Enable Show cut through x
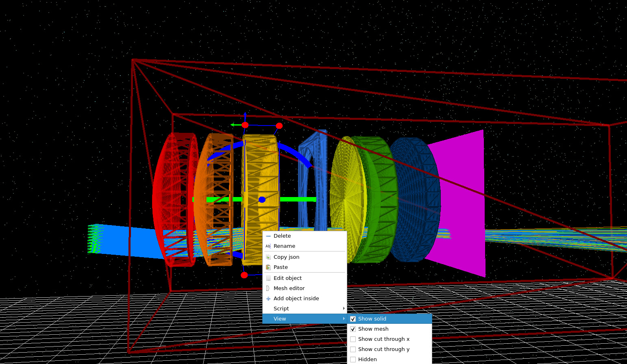The width and height of the screenshot is (627, 364). (353, 339)
